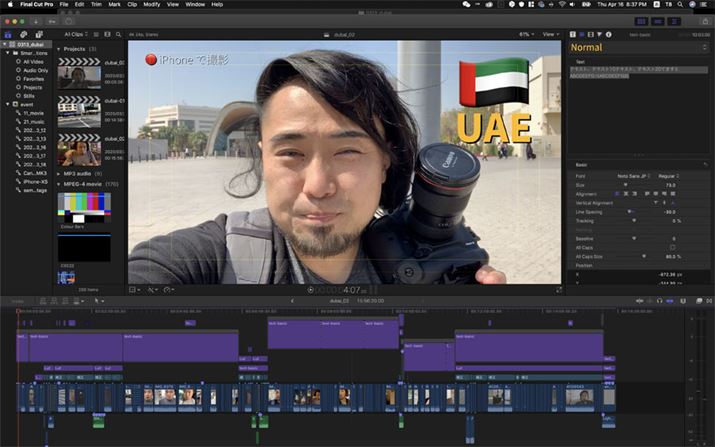This screenshot has width=715, height=447.
Task: Open the crop and transform menu
Action: click(x=134, y=290)
